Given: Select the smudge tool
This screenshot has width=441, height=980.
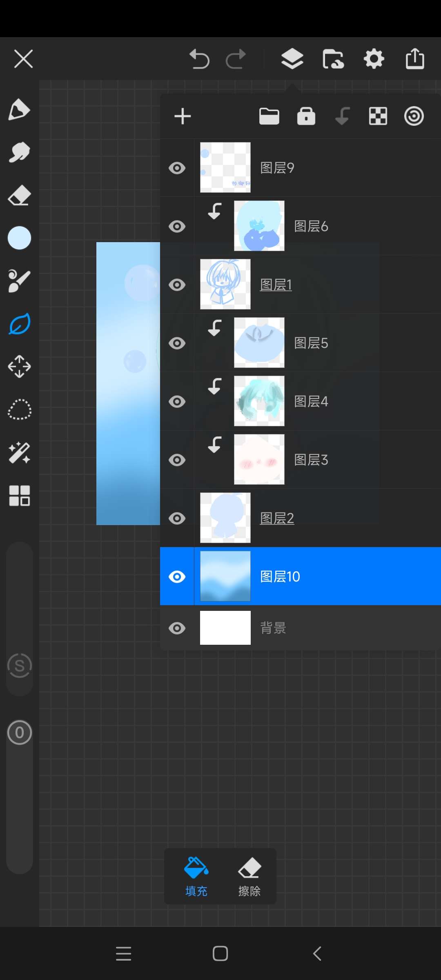Looking at the screenshot, I should pos(19,152).
